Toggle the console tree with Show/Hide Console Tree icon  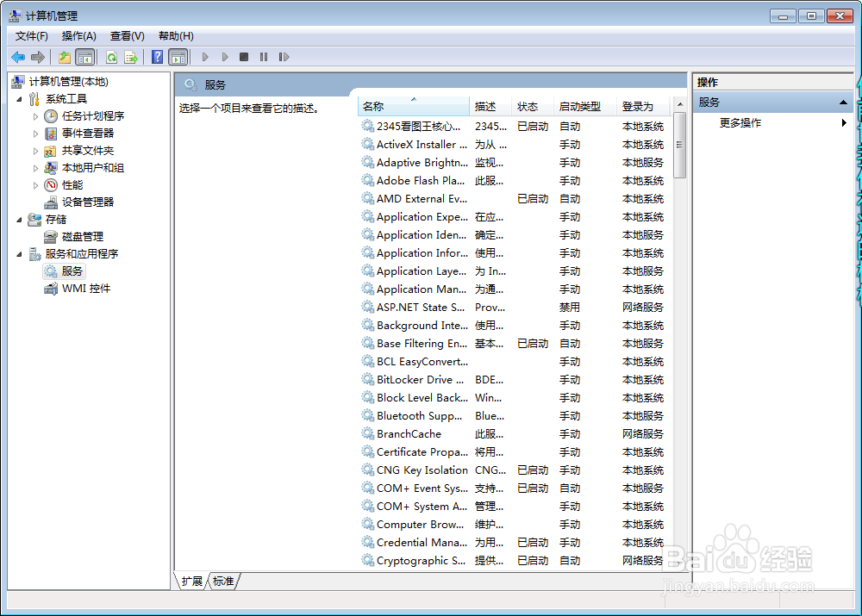(x=84, y=57)
